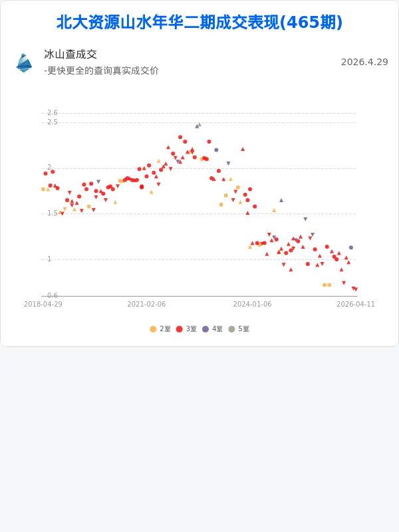
Task: Click the leftmost orange circle data point
Action: [x=43, y=190]
